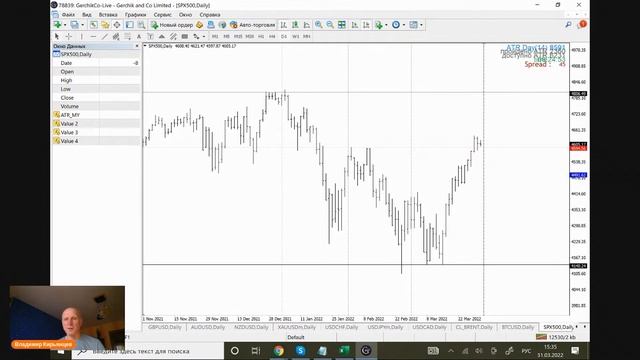The height and width of the screenshot is (360, 640).
Task: Switch to the H1 timeframe
Action: coord(261,36)
